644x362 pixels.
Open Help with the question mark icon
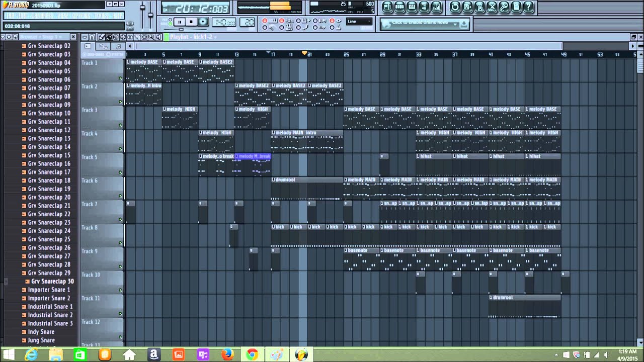pos(528,7)
